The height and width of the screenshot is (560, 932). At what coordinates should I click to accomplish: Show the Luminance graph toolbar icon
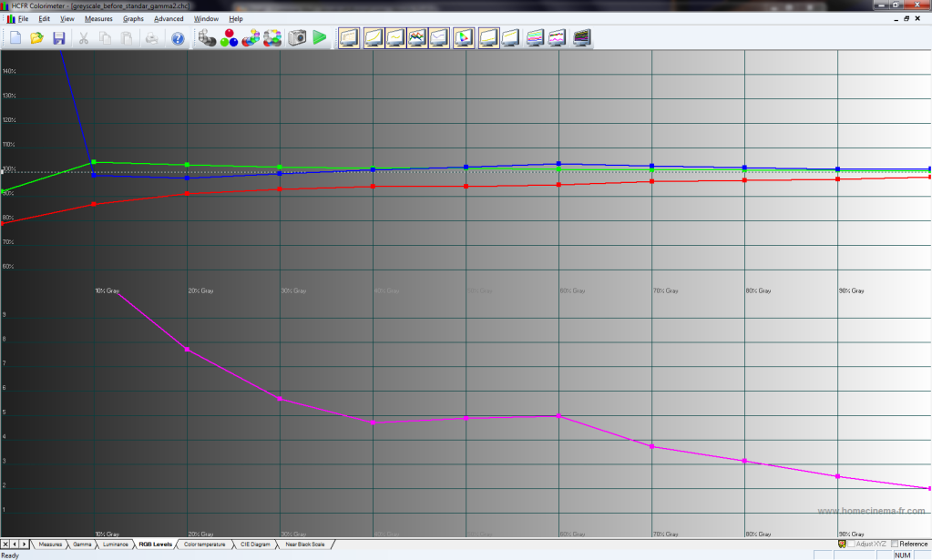pyautogui.click(x=374, y=38)
